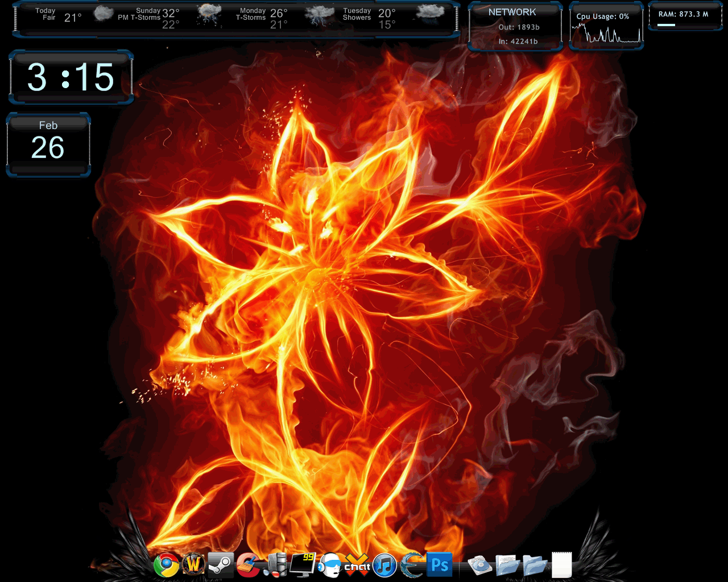Click the Feb 26 date widget
The height and width of the screenshot is (582, 728).
click(x=48, y=144)
